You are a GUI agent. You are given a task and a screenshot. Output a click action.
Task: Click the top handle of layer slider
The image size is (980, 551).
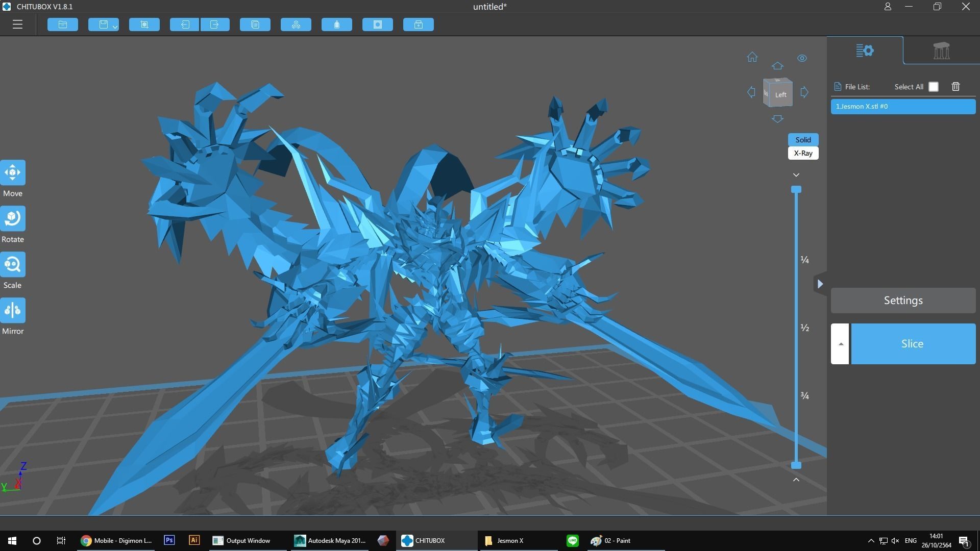[x=796, y=189]
